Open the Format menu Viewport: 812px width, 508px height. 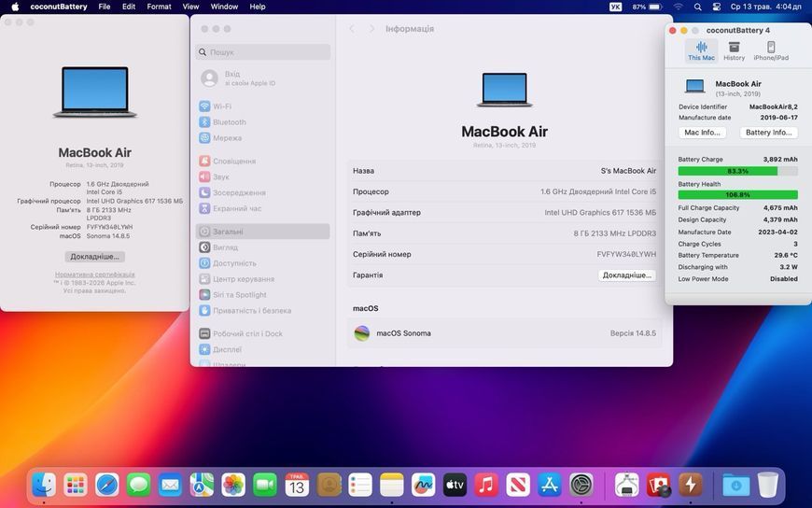point(159,7)
